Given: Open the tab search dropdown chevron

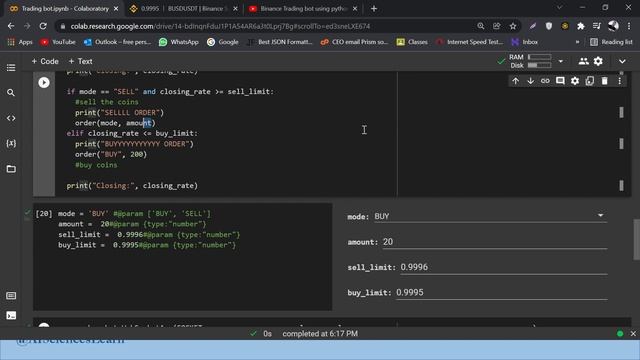Looking at the screenshot, I should [560, 8].
